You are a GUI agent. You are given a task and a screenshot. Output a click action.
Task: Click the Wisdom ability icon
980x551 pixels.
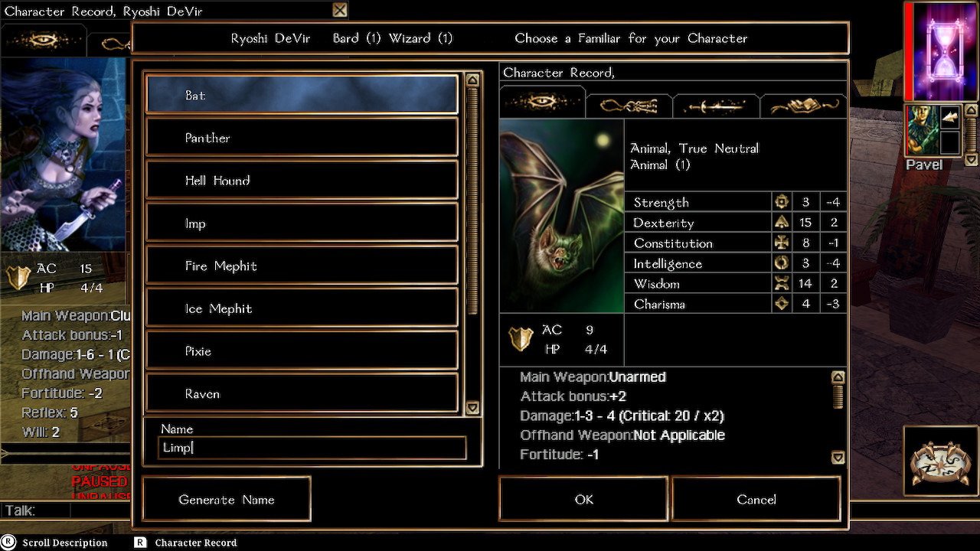coord(782,283)
